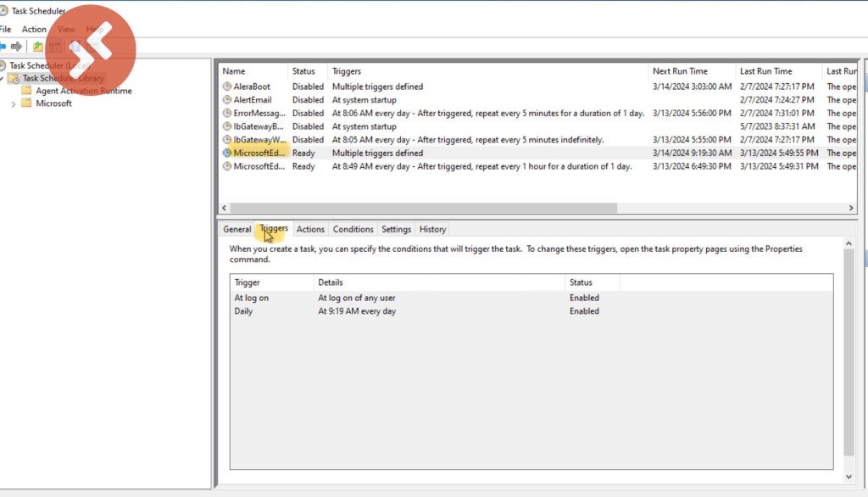Sort tasks by Status column header
The height and width of the screenshot is (497, 868).
click(x=303, y=71)
